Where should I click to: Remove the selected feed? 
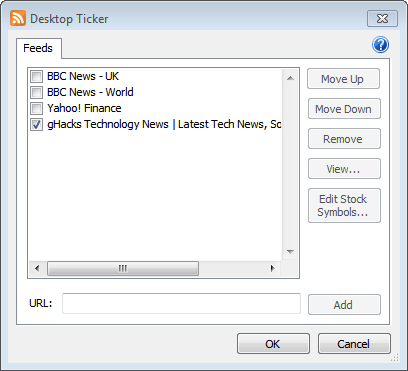344,139
